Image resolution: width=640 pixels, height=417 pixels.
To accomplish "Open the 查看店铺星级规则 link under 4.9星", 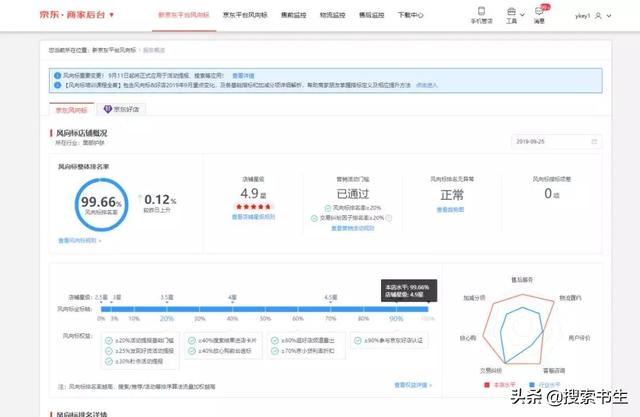I will [253, 217].
